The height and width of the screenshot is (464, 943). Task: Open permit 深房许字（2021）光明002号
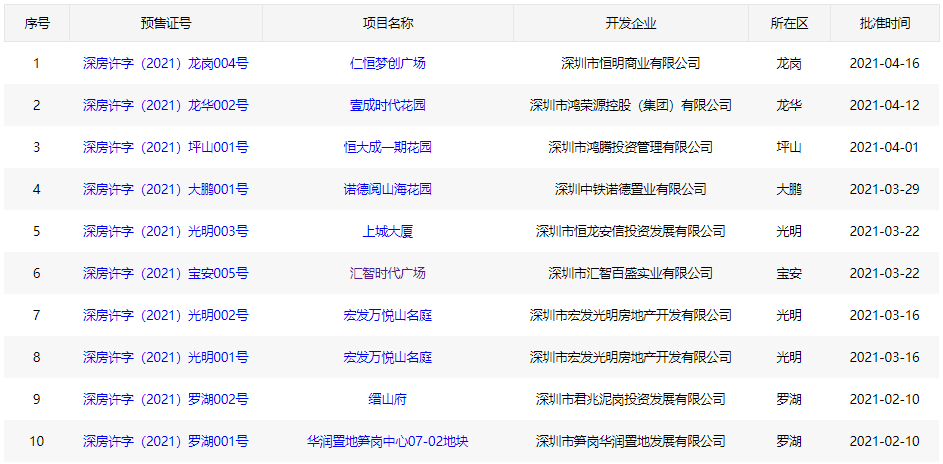click(x=165, y=315)
